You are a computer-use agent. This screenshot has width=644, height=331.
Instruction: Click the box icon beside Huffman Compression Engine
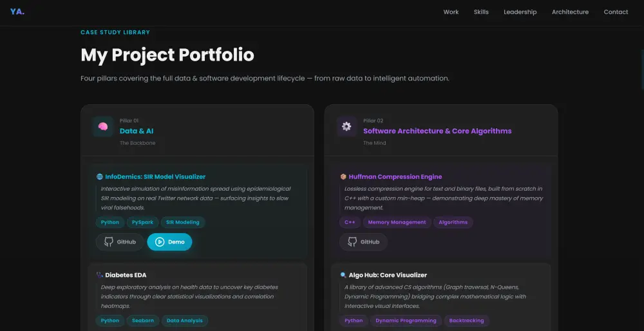343,176
